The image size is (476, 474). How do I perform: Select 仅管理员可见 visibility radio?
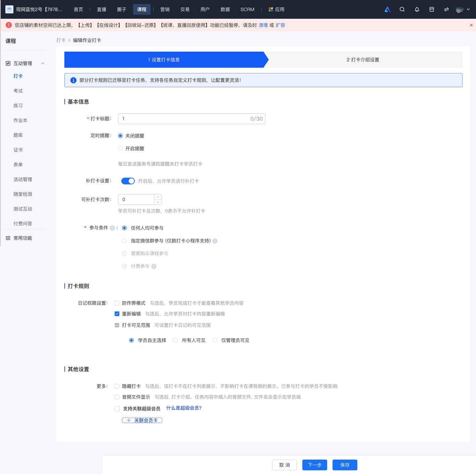(215, 340)
